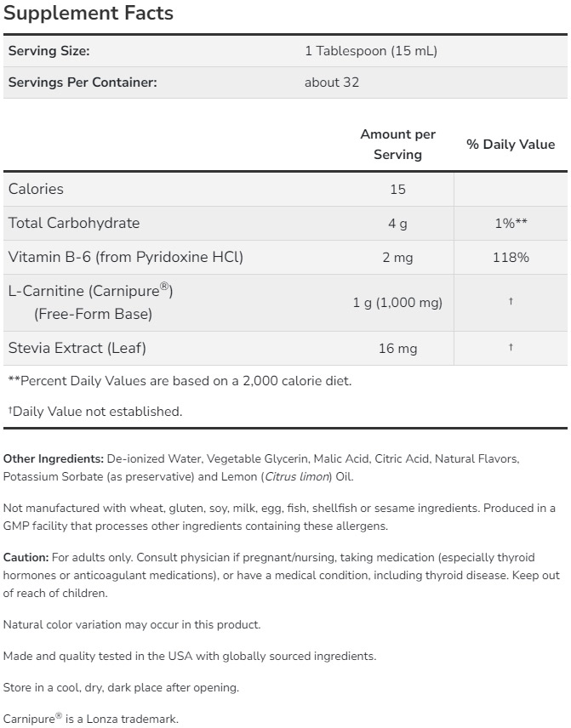Select the Vitamin B-6 row label
571x728 pixels.
coord(126,257)
